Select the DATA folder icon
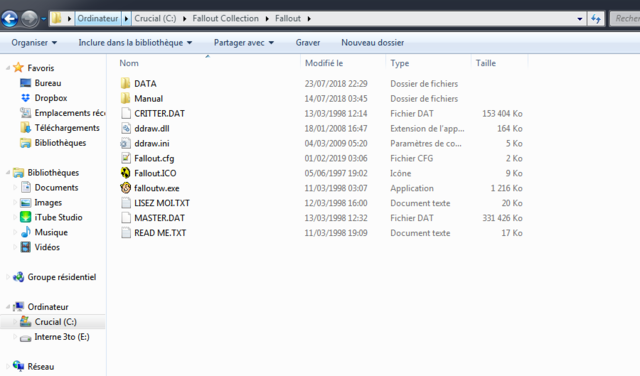This screenshot has width=640, height=376. (126, 83)
